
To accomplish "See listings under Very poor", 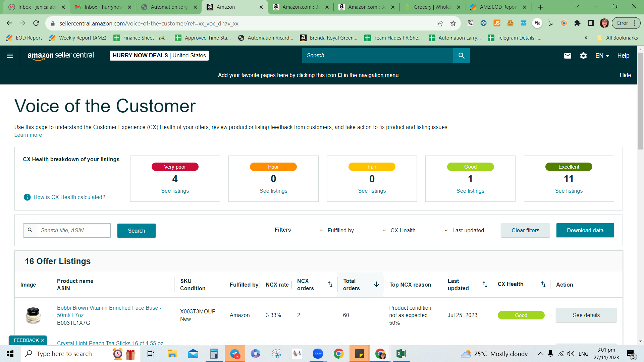I will (175, 191).
